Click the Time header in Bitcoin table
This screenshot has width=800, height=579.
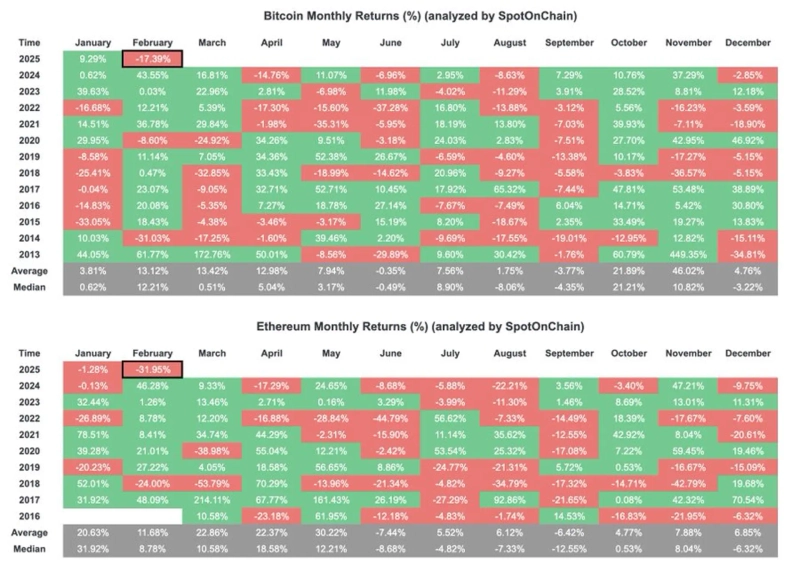click(29, 43)
